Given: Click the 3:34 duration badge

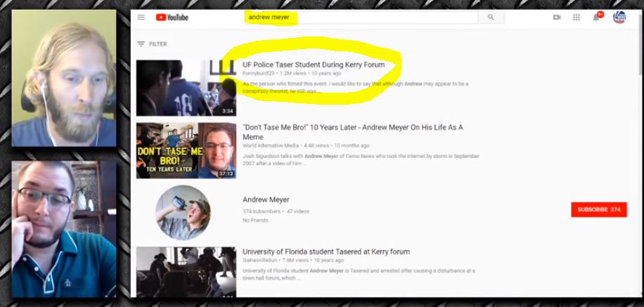Looking at the screenshot, I should pos(228,111).
